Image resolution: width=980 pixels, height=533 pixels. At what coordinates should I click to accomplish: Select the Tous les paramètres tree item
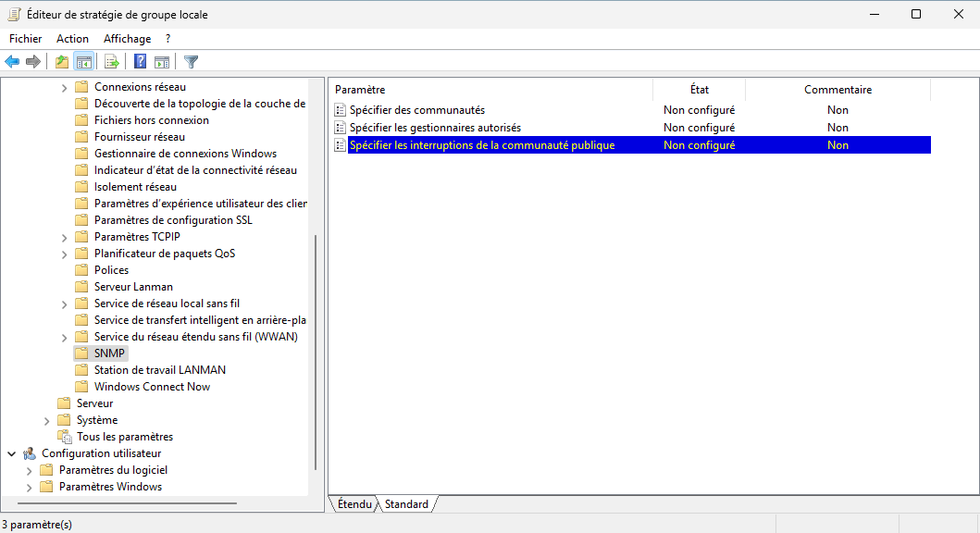[124, 437]
